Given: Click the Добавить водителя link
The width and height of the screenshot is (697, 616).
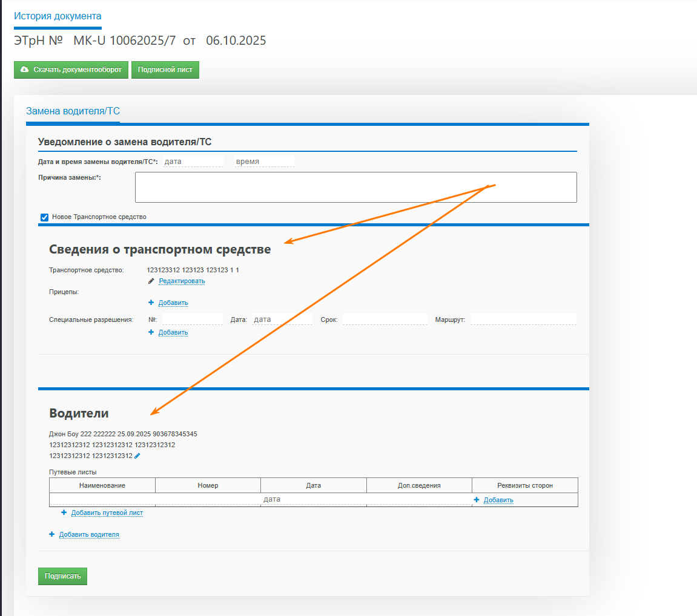Looking at the screenshot, I should 89,535.
